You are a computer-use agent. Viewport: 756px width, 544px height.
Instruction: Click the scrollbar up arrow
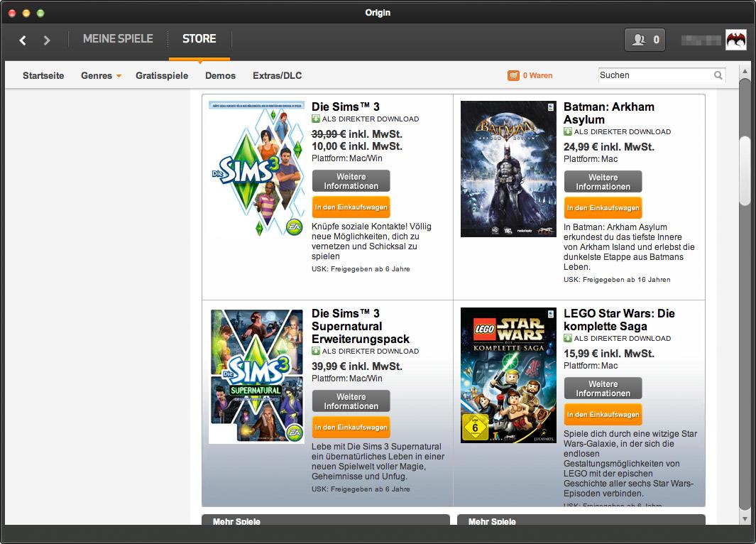(x=745, y=72)
